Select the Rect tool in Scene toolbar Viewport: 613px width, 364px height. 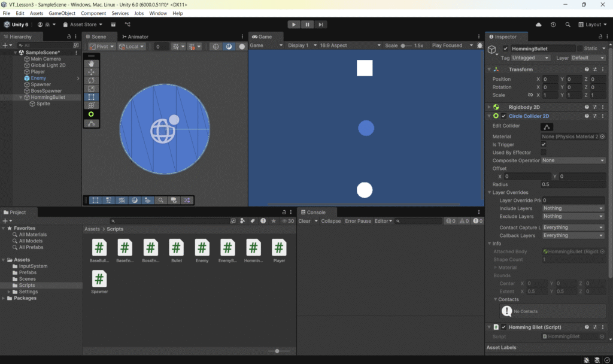click(x=91, y=97)
